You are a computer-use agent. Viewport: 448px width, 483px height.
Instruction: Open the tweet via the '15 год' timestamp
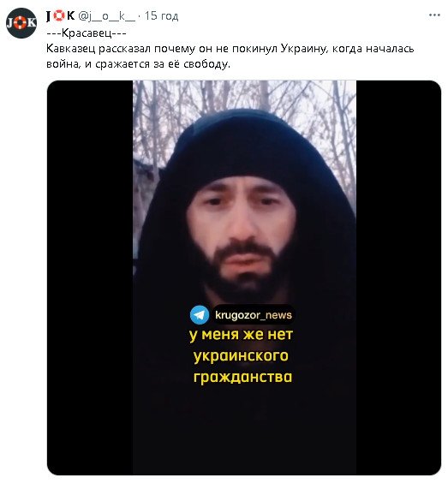pos(161,15)
